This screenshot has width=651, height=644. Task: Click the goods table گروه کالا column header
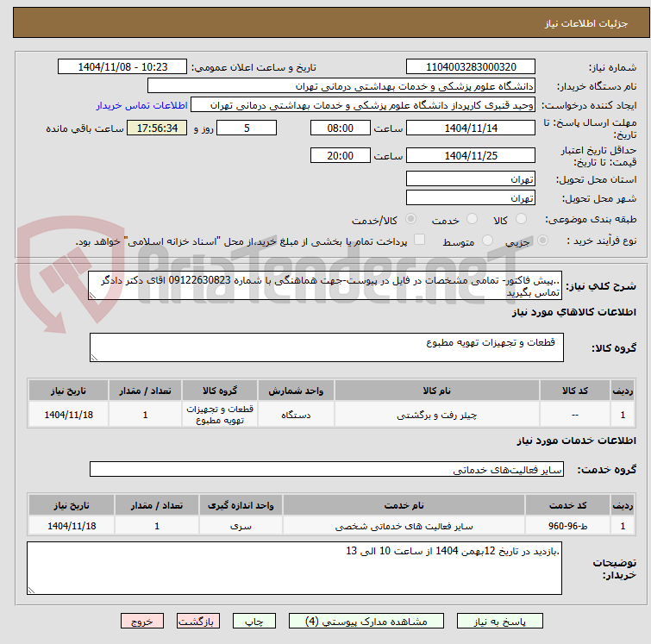point(220,391)
